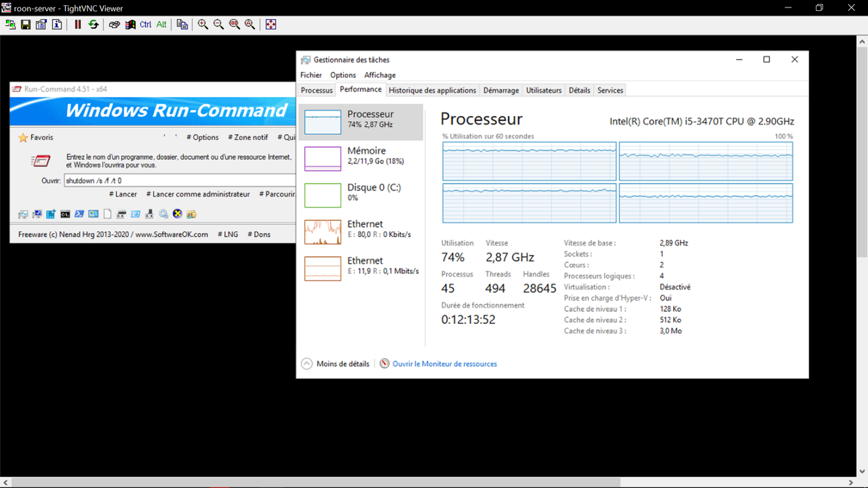The height and width of the screenshot is (488, 868).
Task: Click the TightVNC horizontal scrollbar
Action: pos(428,482)
